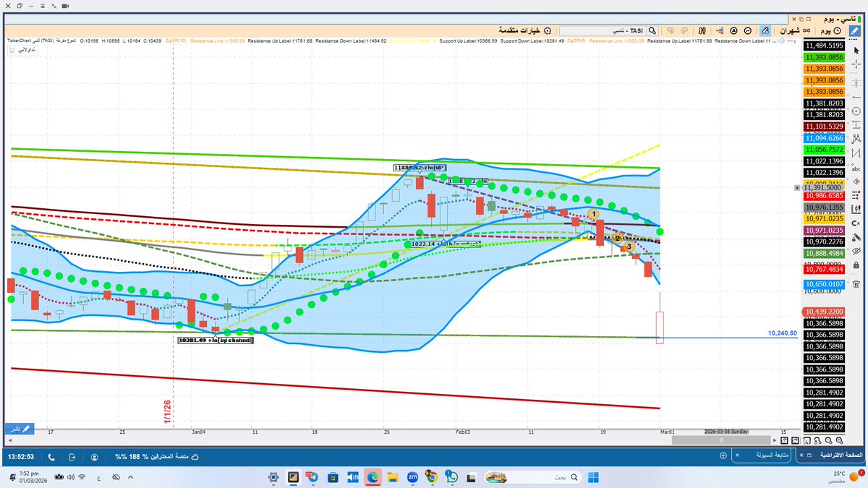
Task: Click the camera icon in title bar
Action: [64, 6]
